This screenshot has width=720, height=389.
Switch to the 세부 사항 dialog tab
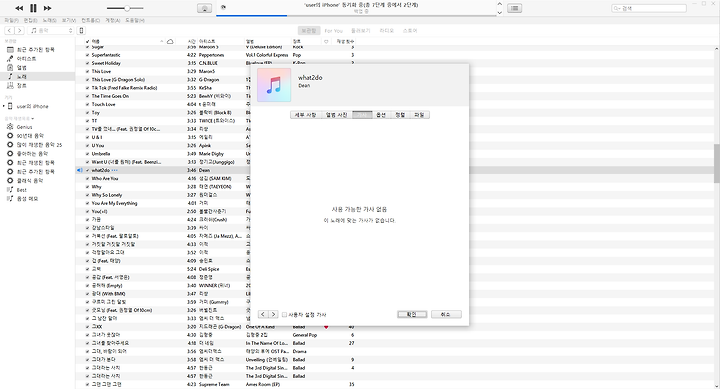point(305,115)
